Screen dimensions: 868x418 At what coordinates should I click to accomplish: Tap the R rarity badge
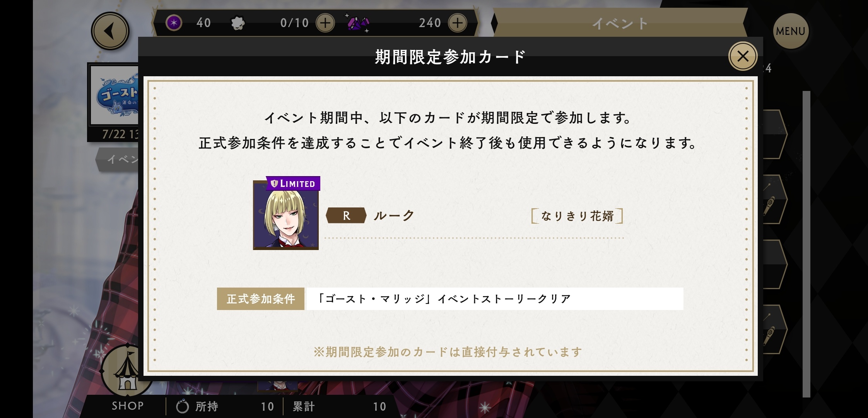(x=346, y=216)
